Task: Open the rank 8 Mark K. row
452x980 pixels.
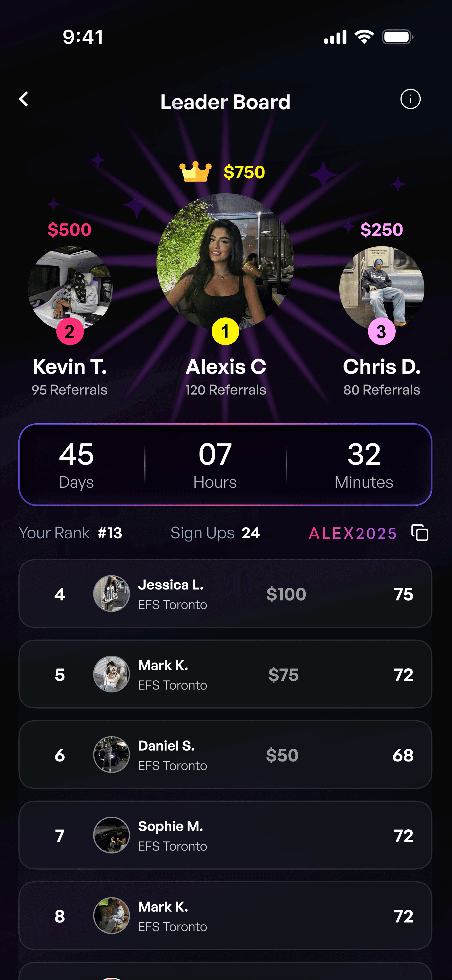Action: tap(225, 916)
